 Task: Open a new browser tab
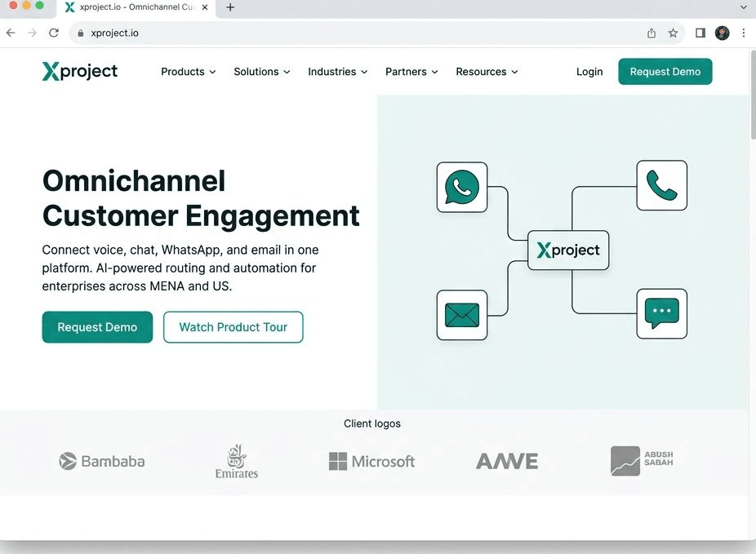(230, 7)
